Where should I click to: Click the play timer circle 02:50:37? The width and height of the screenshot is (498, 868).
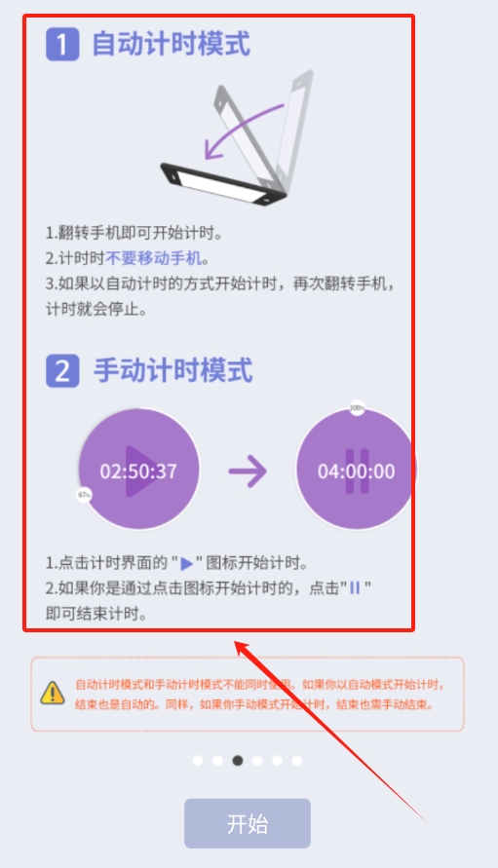tap(139, 470)
